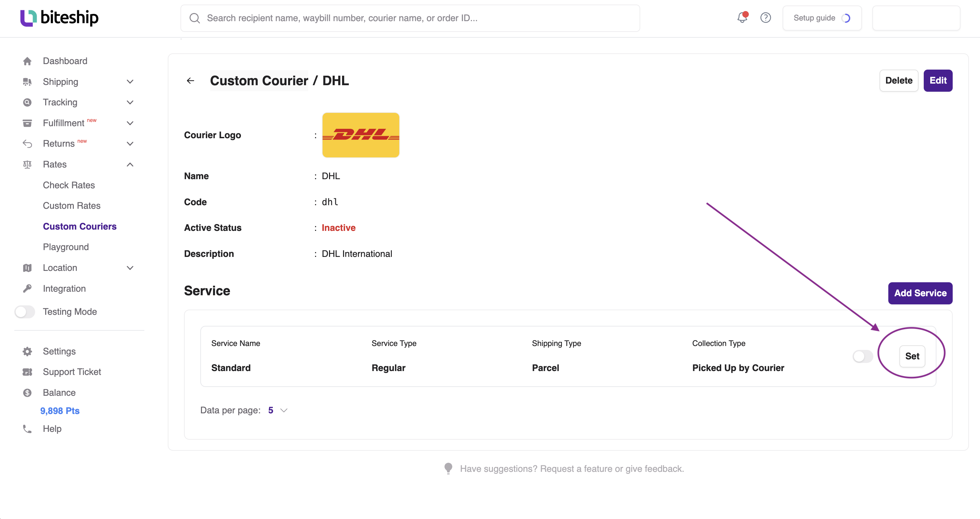Screen dimensions: 980x519
Task: Expand the Fulfillment menu chevron
Action: 130,123
